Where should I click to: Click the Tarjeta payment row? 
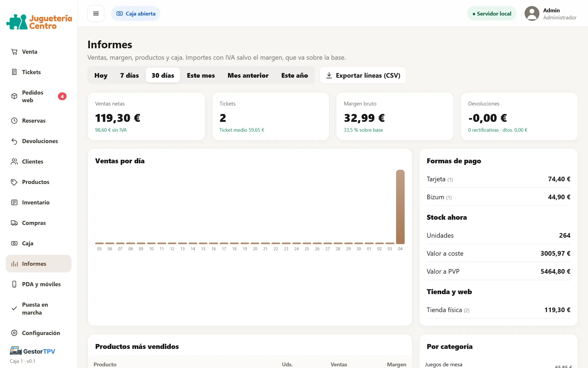coord(498,179)
